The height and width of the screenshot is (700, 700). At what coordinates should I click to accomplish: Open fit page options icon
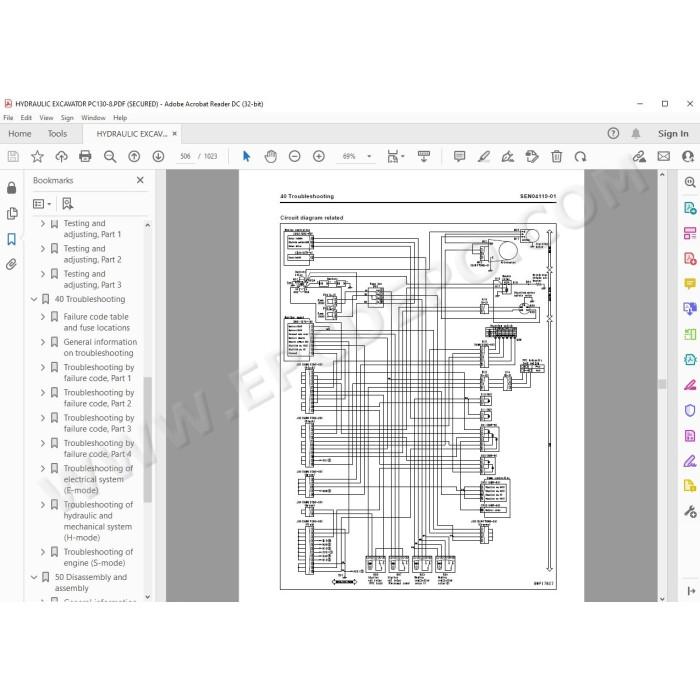395,156
